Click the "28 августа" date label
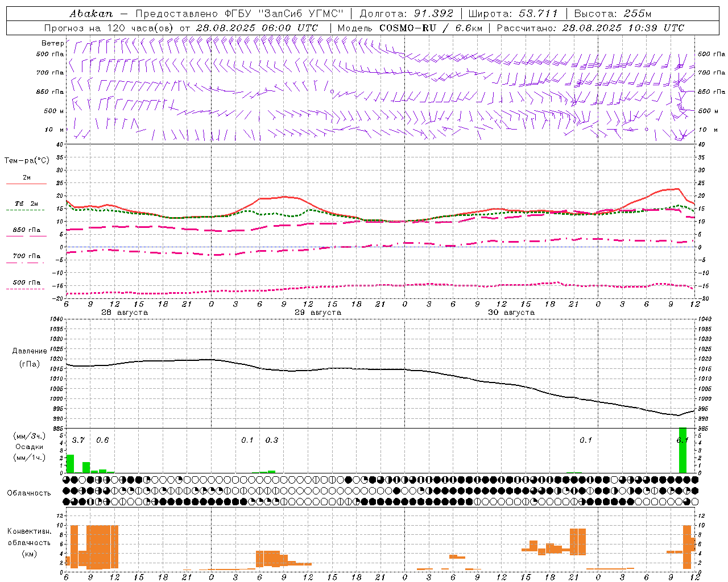The width and height of the screenshot is (728, 582). click(125, 313)
